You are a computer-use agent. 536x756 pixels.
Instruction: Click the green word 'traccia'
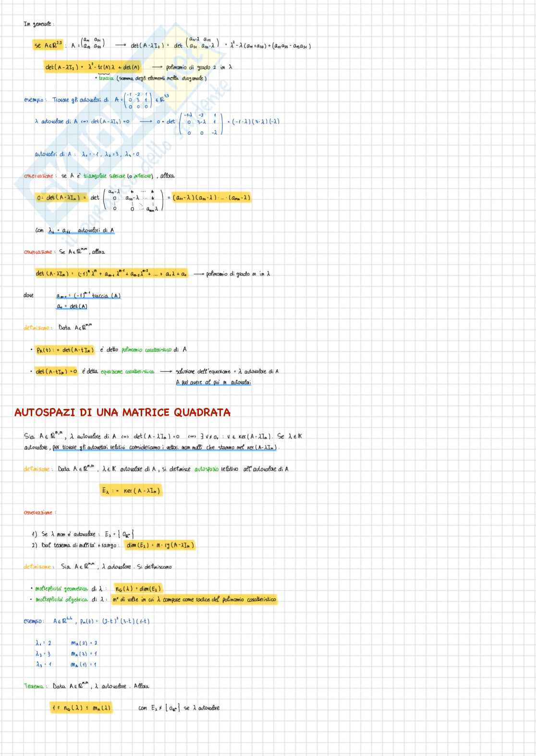pyautogui.click(x=106, y=78)
